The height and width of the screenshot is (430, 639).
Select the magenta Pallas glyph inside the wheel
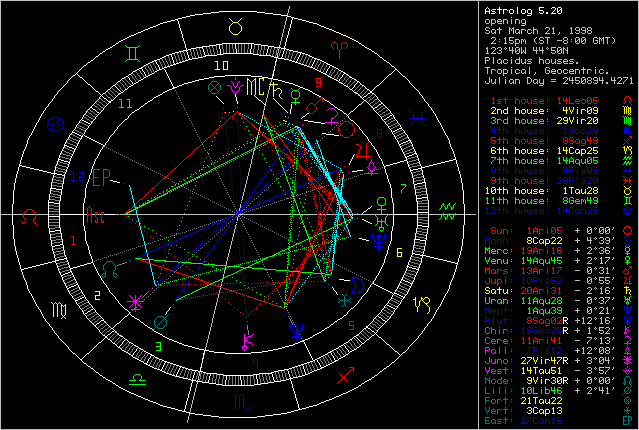(x=371, y=168)
